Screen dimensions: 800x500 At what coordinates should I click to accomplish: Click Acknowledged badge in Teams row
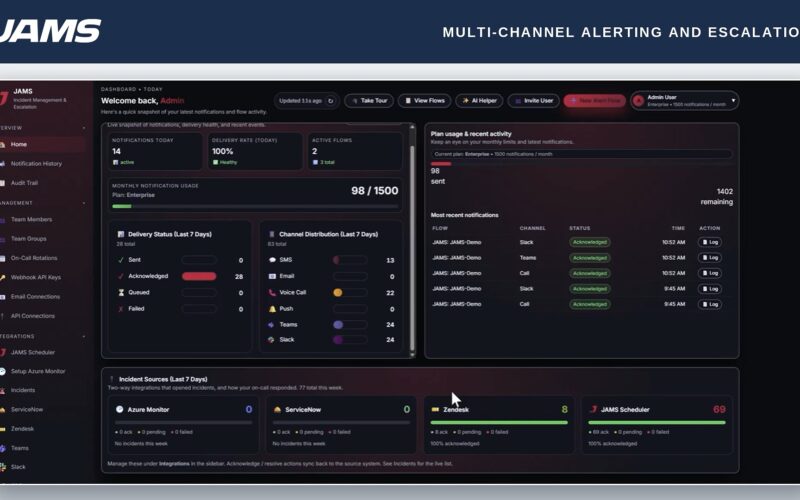click(590, 258)
